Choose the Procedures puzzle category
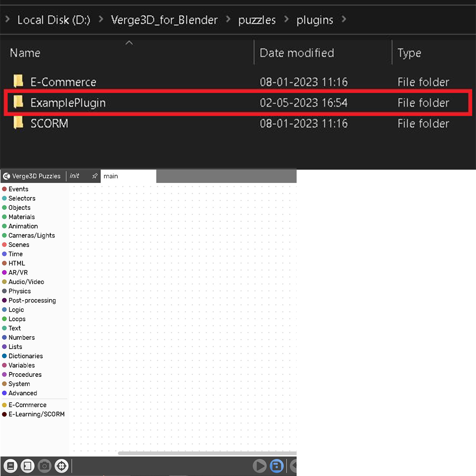The height and width of the screenshot is (476, 476). [25, 374]
